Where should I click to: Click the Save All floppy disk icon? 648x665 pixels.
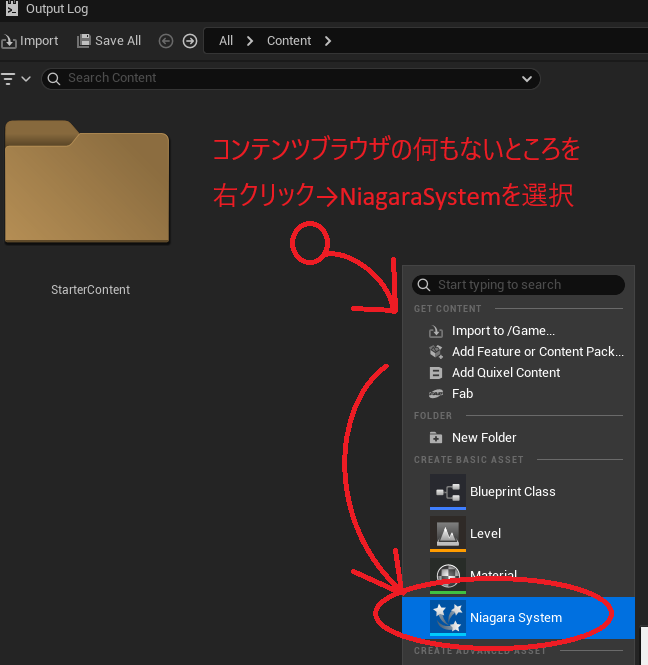[x=84, y=41]
